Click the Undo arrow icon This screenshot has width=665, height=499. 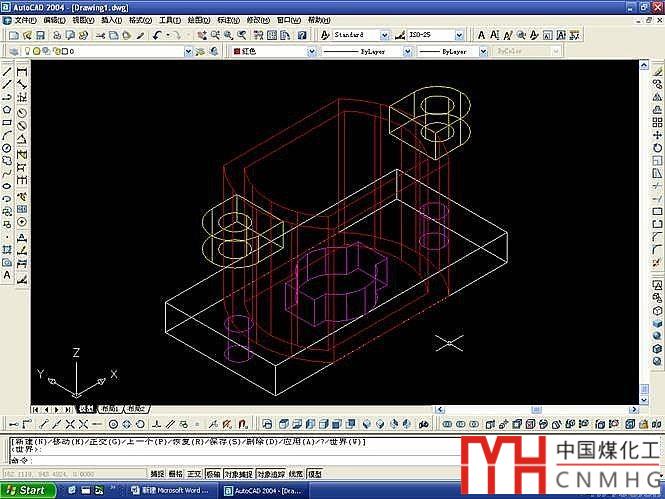click(x=157, y=35)
